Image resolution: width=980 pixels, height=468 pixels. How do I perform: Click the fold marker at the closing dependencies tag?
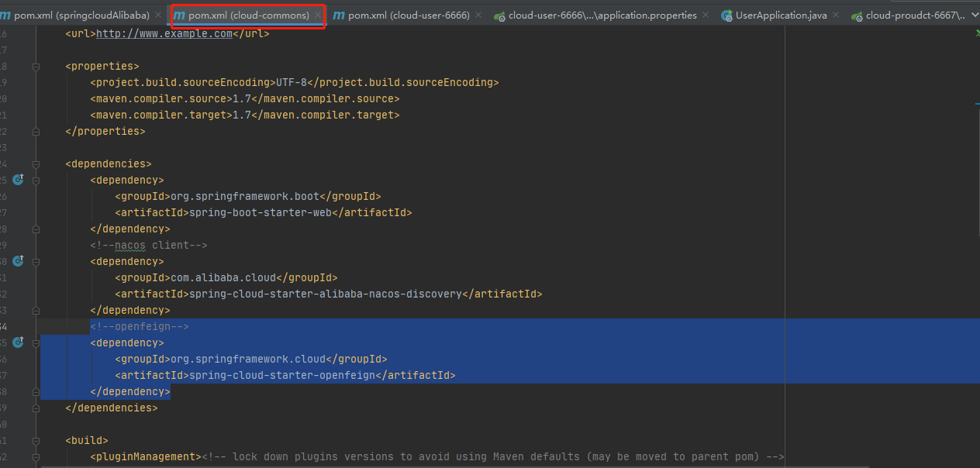pos(36,408)
